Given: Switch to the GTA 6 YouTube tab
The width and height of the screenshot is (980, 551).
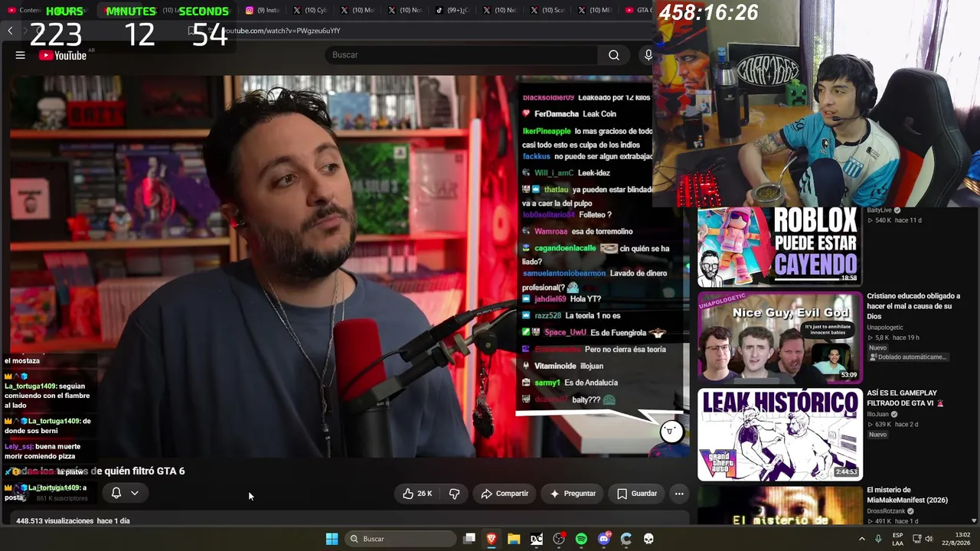Looking at the screenshot, I should coord(638,10).
